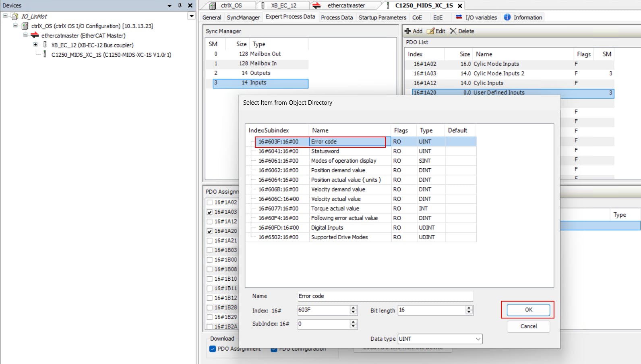Click the ctrlX_OS device icon in tree

click(25, 26)
